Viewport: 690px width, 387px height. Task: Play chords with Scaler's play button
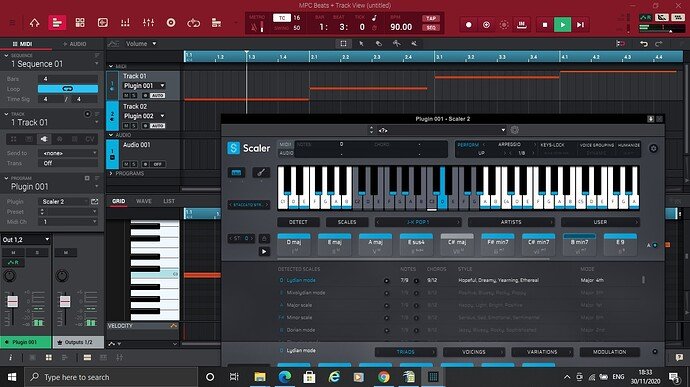tap(264, 251)
